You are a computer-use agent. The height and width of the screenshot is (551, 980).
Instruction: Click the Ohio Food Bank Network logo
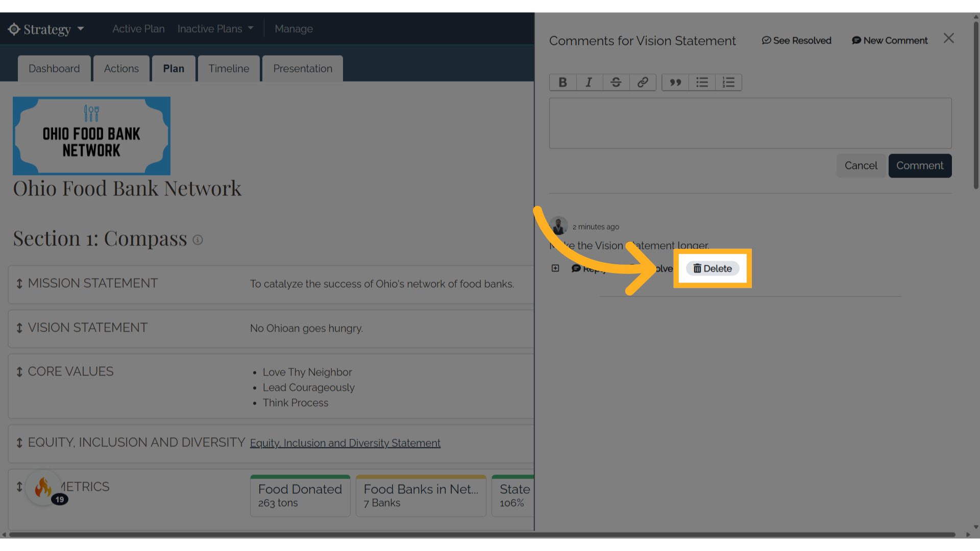(x=91, y=136)
